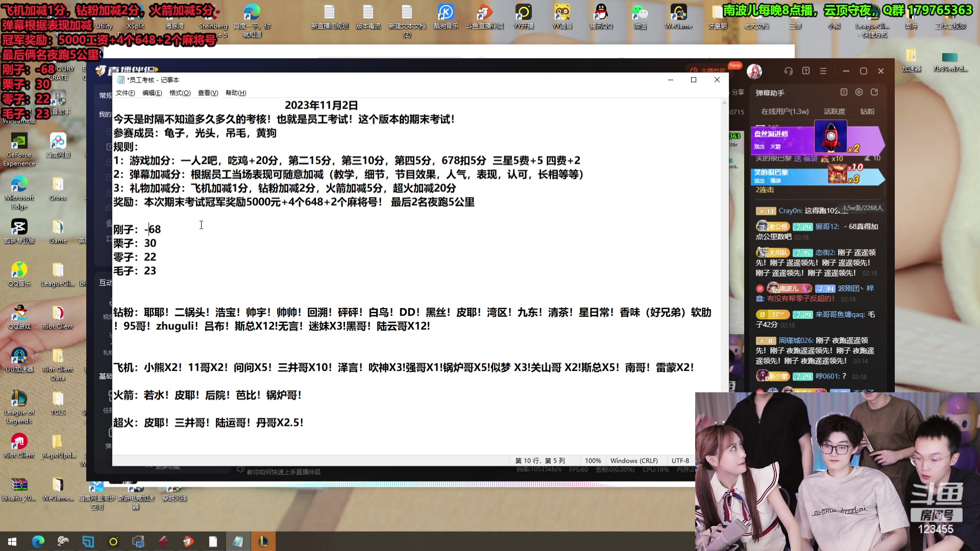Click the 主播数据 button with New badge

click(x=708, y=70)
